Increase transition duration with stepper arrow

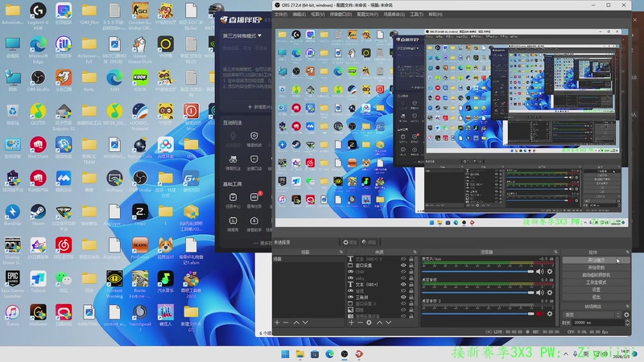click(627, 321)
